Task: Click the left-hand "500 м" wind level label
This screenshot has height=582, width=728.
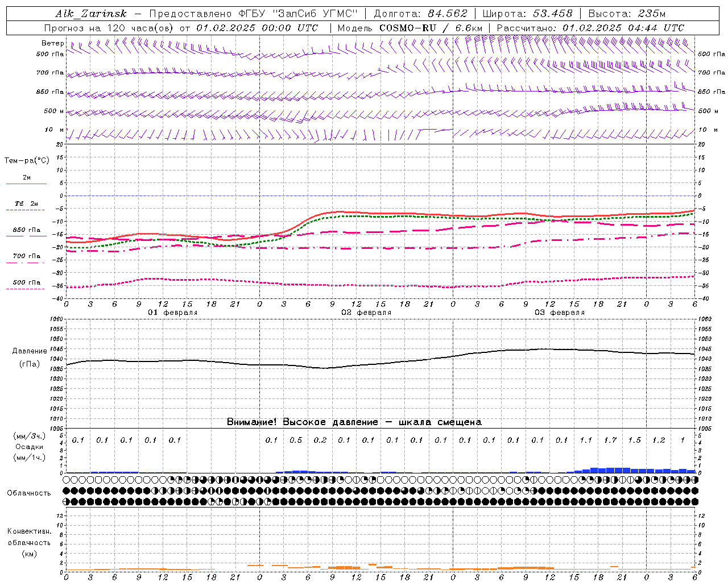Action: pos(54,111)
